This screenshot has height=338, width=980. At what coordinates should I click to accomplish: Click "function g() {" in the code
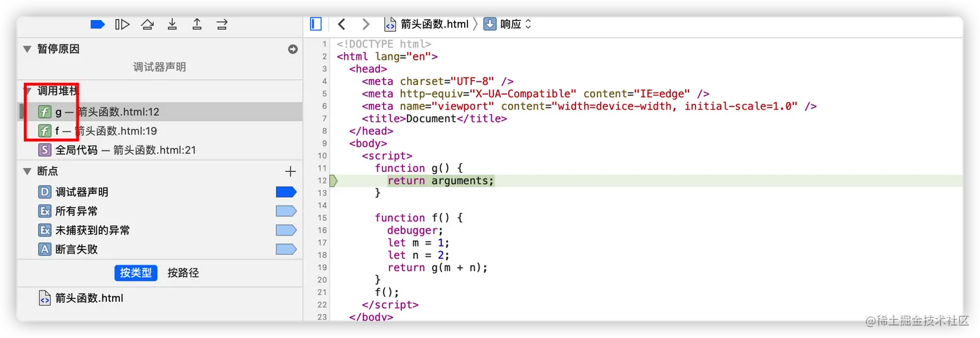(419, 168)
